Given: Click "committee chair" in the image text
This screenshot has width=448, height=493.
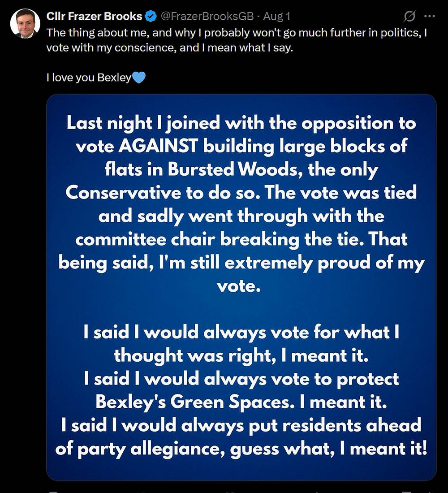Looking at the screenshot, I should [x=147, y=239].
